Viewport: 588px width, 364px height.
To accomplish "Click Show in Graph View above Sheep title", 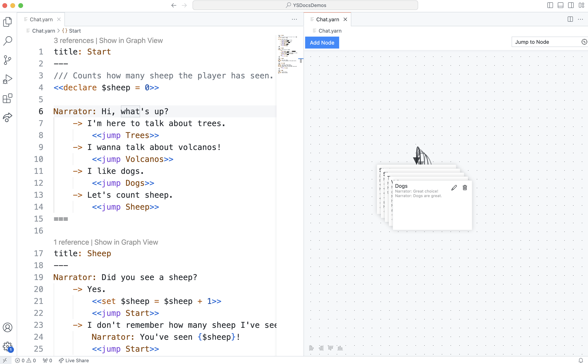I will pos(126,242).
